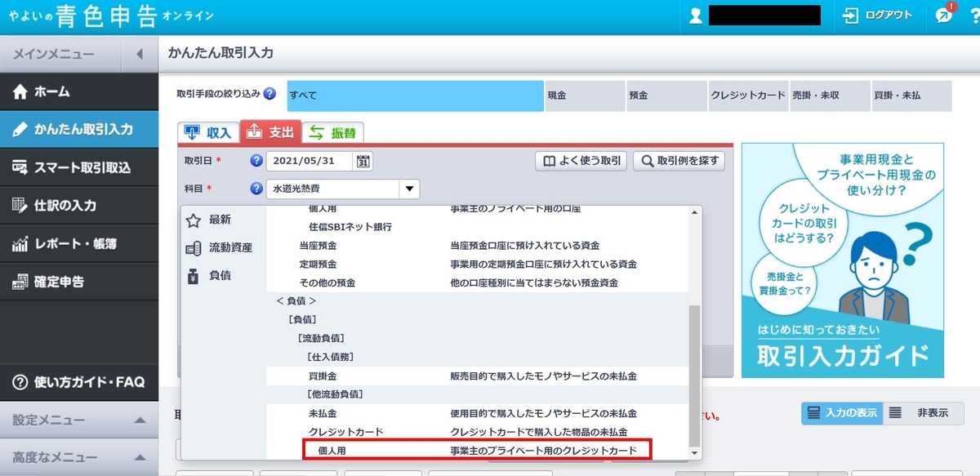Screen dimensions: 980x476
Task: Switch to the 収入 tab
Action: [x=208, y=131]
